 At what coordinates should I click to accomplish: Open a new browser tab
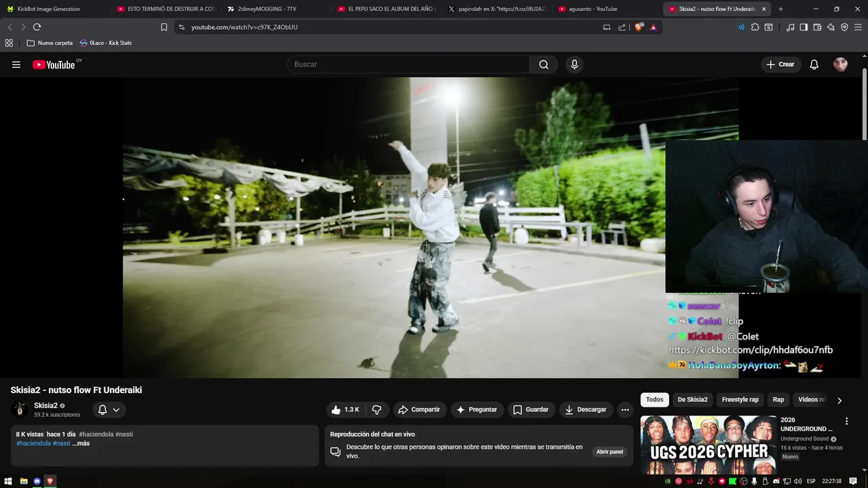781,9
